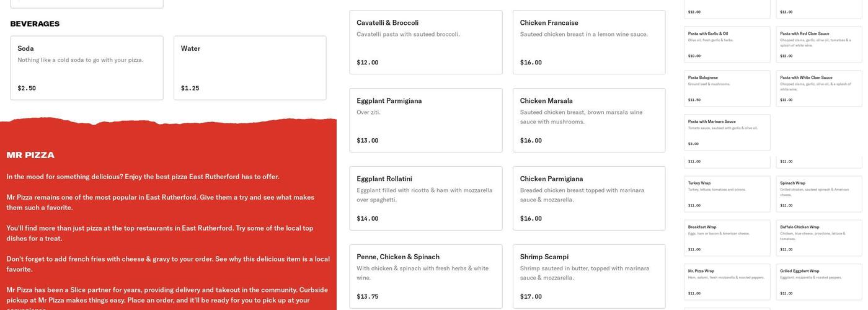The height and width of the screenshot is (310, 868).
Task: Pick Pasta with Marinara Sauce
Action: tap(727, 133)
